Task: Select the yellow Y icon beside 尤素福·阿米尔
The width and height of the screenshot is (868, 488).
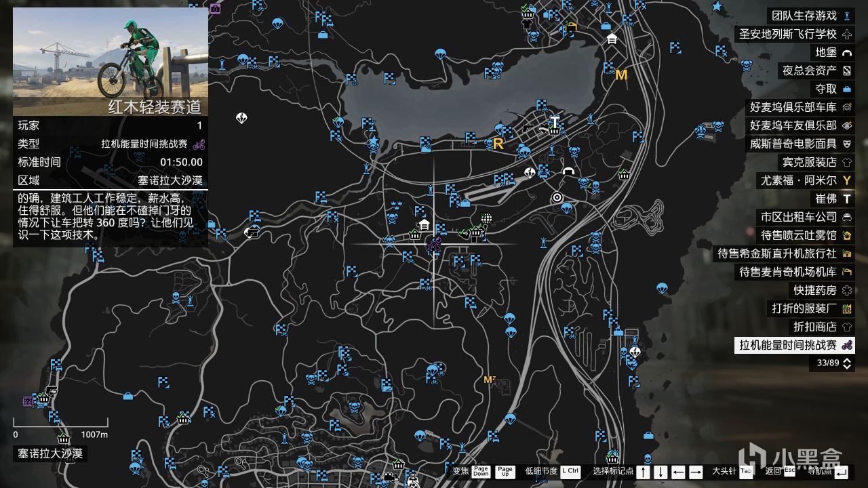Action: tap(846, 180)
